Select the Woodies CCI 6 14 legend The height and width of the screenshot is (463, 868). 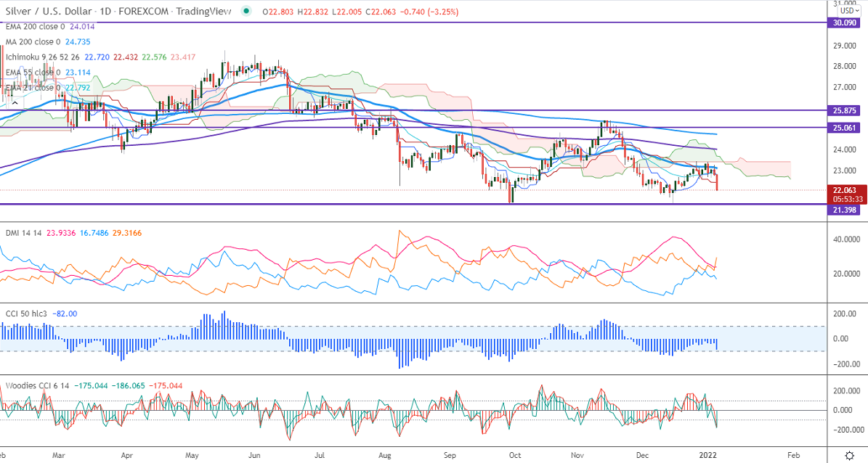(x=38, y=385)
